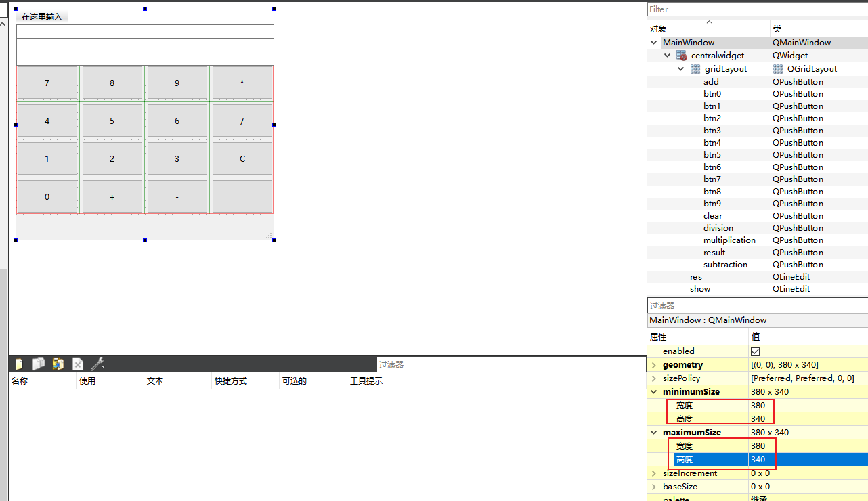Collapse the maximumSize property
The height and width of the screenshot is (501, 868).
coord(654,433)
